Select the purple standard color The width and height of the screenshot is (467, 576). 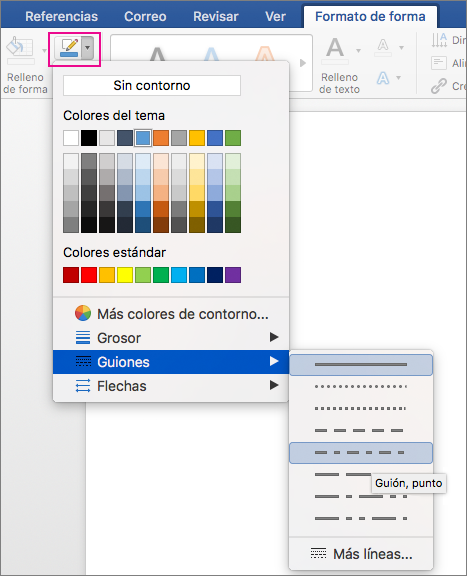point(233,275)
